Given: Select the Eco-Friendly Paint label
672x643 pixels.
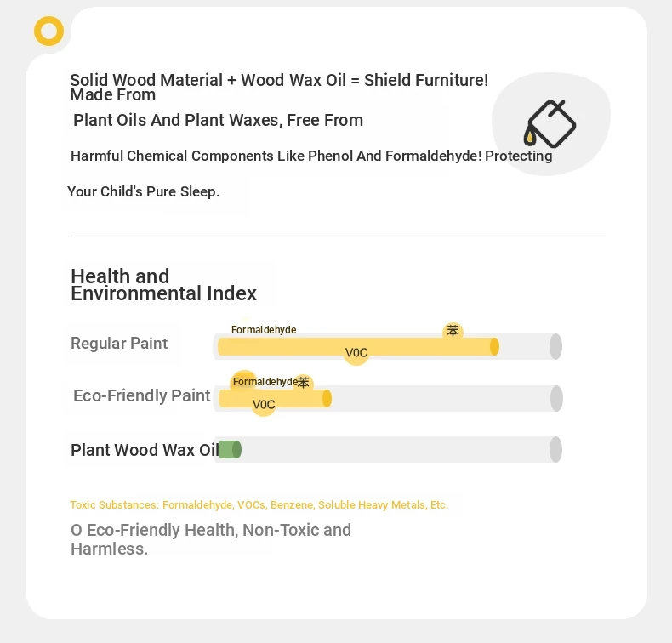Looking at the screenshot, I should (x=142, y=395).
